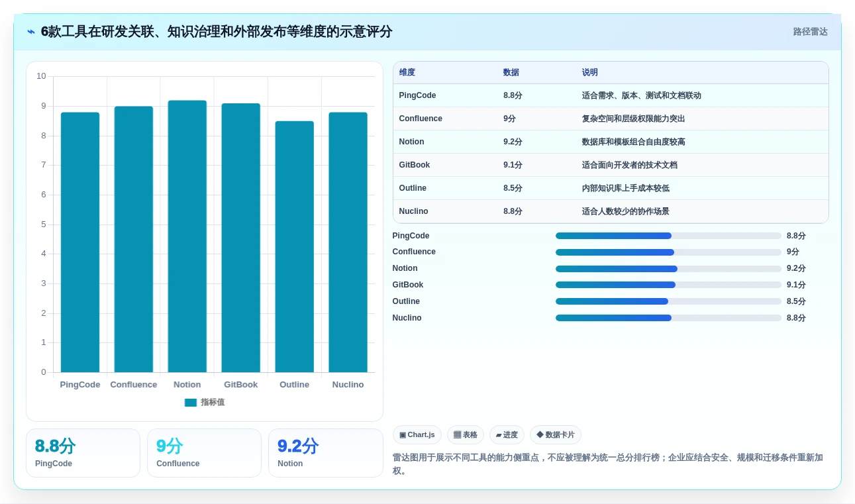The width and height of the screenshot is (855, 504).
Task: Click 适合需求、版本、测试和文档联动 description
Action: pyautogui.click(x=642, y=95)
